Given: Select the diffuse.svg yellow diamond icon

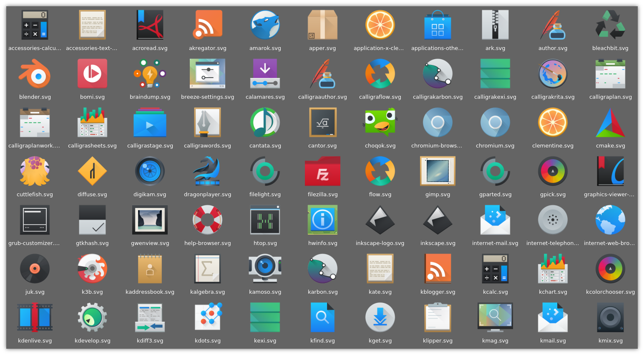Looking at the screenshot, I should (x=92, y=171).
